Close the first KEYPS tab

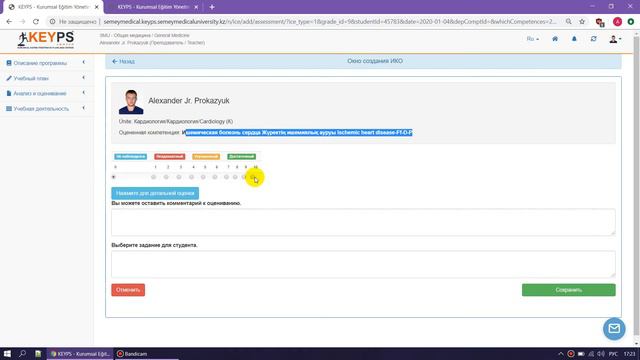click(97, 7)
